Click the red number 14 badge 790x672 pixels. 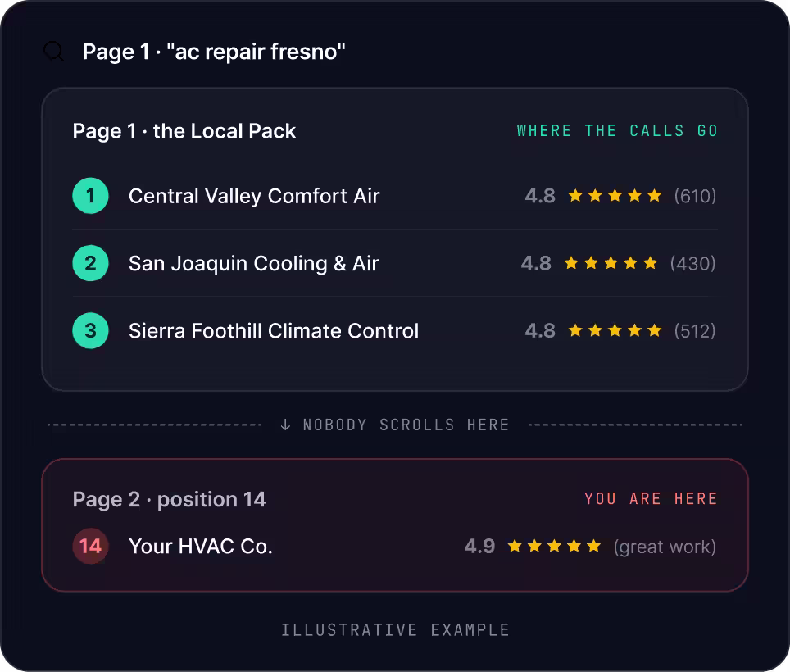click(91, 546)
